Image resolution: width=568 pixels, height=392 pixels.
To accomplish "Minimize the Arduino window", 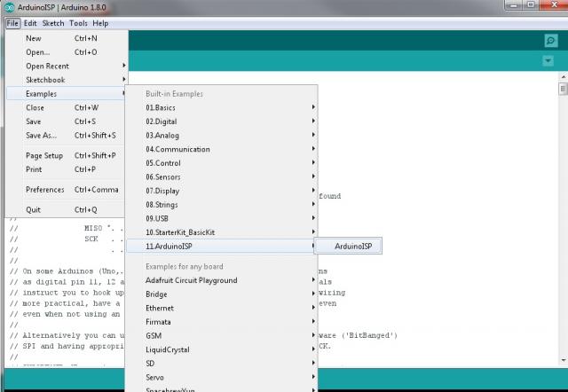I will (513, 5).
